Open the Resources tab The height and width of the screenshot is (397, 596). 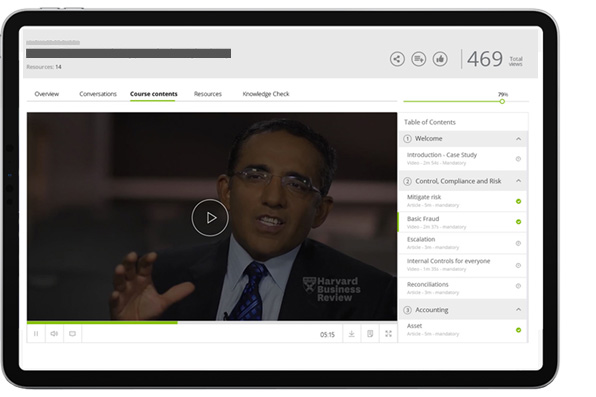(x=208, y=94)
